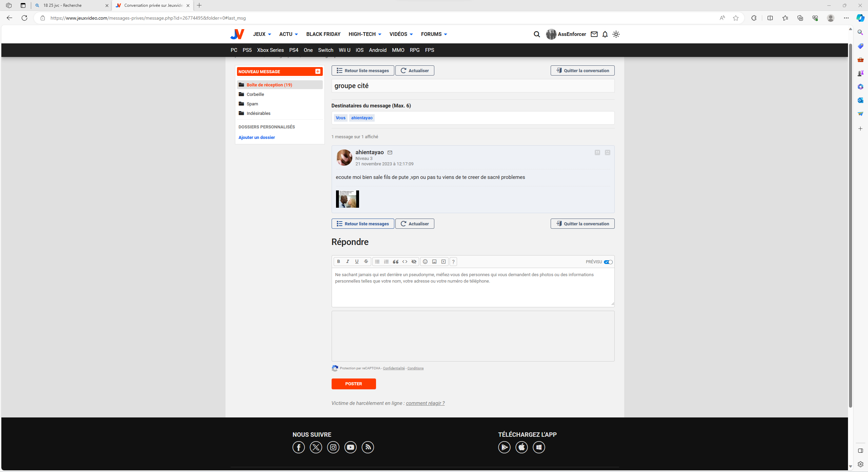Select the PS5 platform tab
868x472 pixels.
click(247, 50)
